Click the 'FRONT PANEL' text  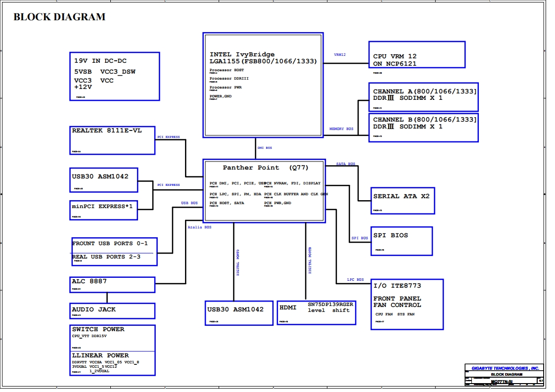397,299
